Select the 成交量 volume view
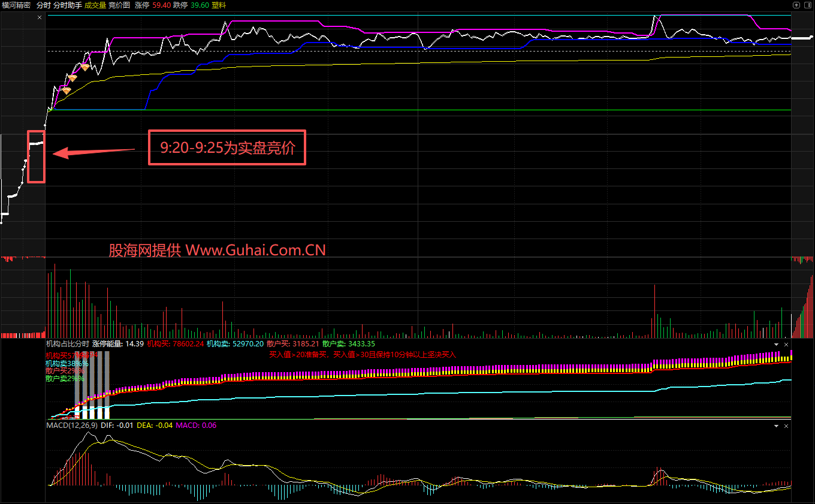The width and height of the screenshot is (815, 504). coord(95,5)
